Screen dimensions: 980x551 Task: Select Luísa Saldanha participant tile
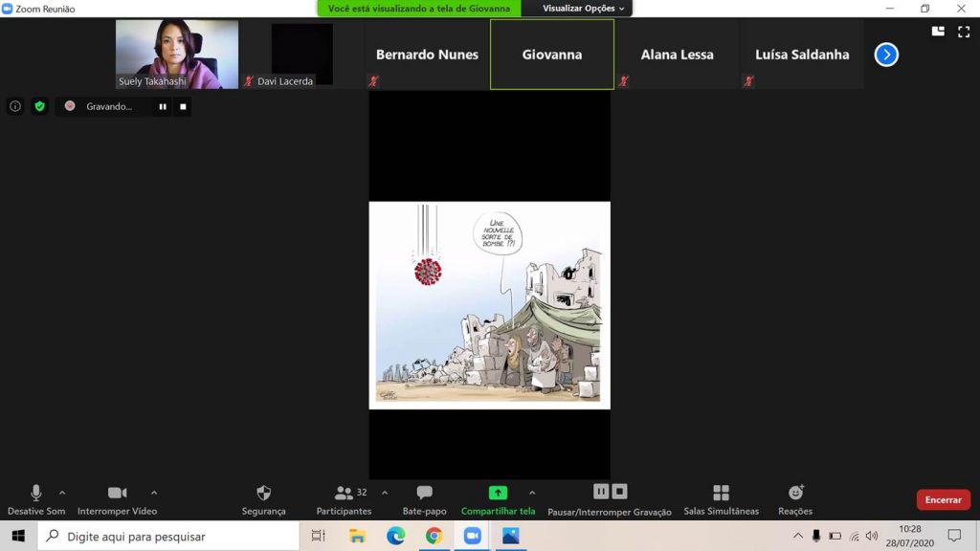802,55
